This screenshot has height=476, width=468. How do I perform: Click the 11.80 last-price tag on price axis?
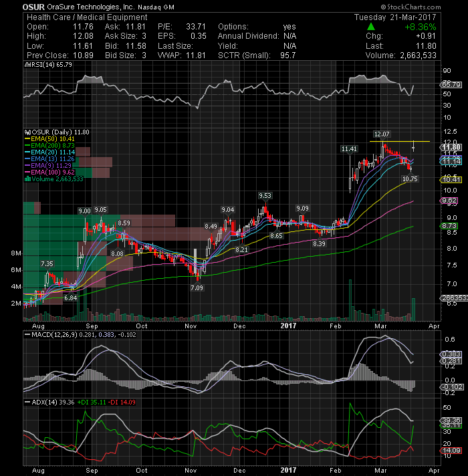pyautogui.click(x=451, y=148)
